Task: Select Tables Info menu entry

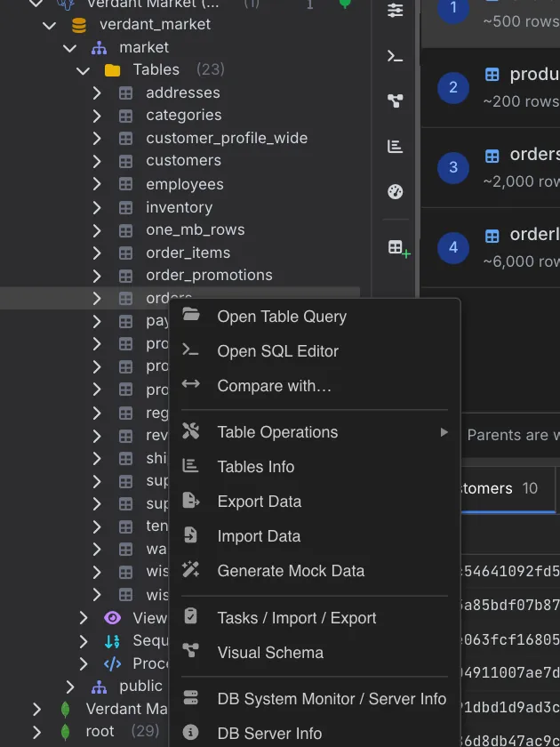Action: 315,467
